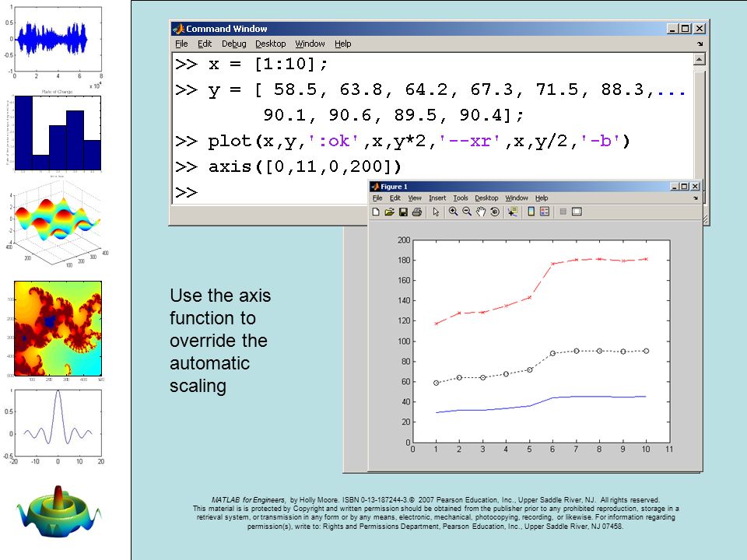
Task: Activate the Zoom In magnifier tool
Action: pyautogui.click(x=453, y=212)
